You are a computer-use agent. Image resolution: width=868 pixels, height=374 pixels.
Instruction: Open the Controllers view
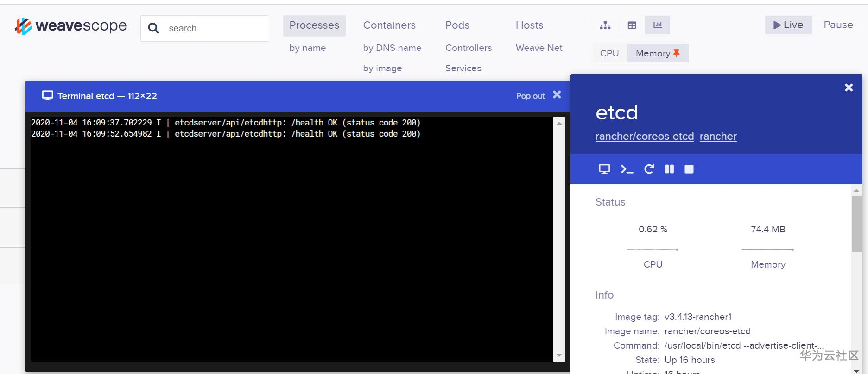[469, 48]
